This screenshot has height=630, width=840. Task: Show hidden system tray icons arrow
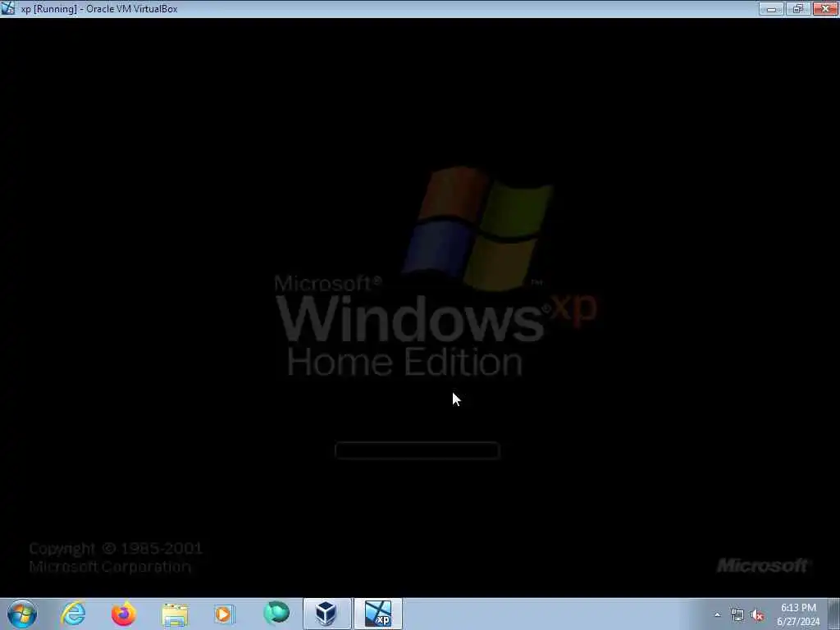pyautogui.click(x=717, y=615)
